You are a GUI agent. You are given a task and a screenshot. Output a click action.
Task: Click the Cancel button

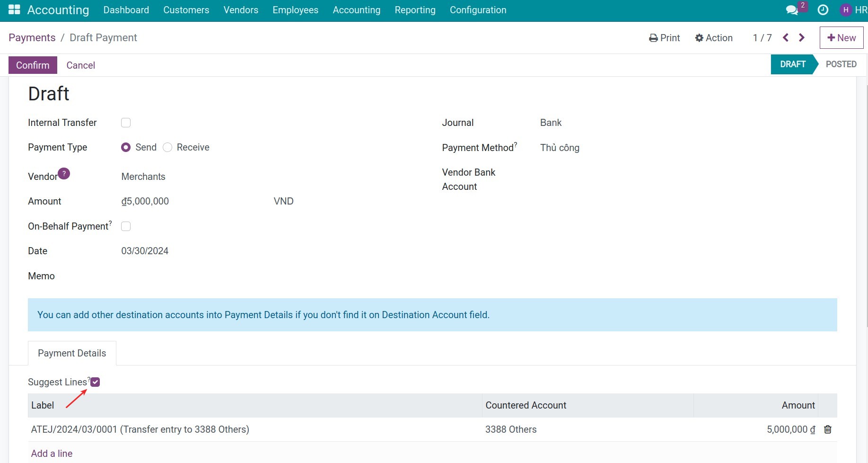click(x=80, y=65)
